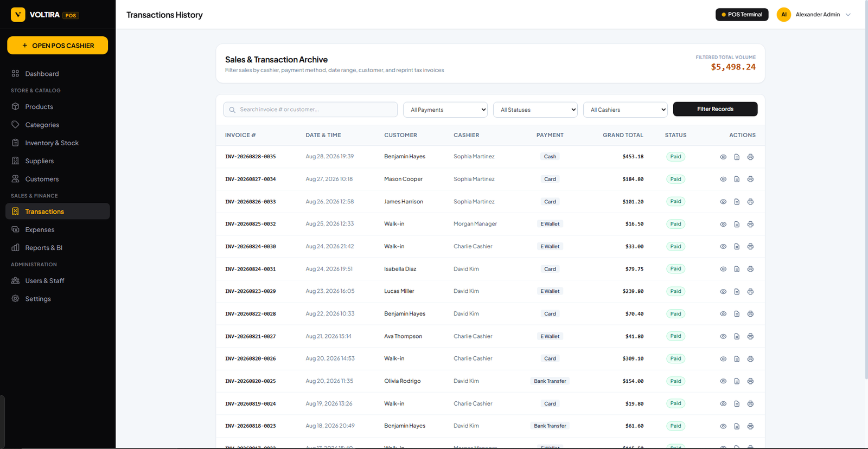
Task: Expand the All Statuses dropdown
Action: (x=535, y=110)
